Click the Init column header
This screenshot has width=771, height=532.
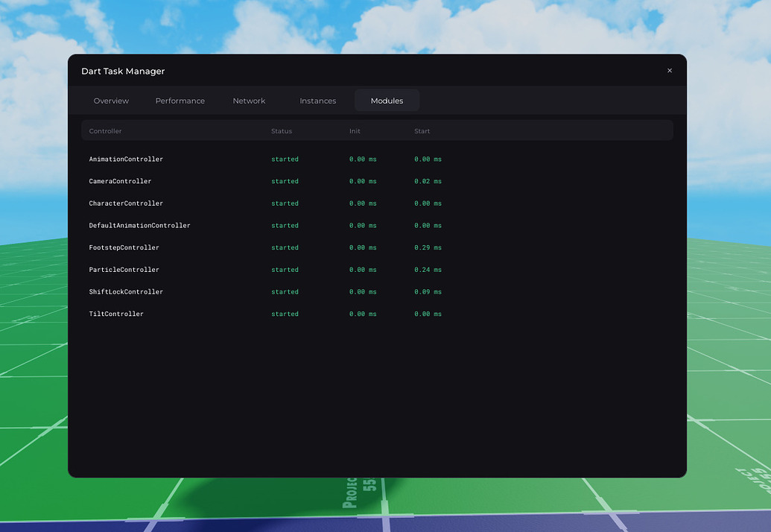tap(355, 131)
